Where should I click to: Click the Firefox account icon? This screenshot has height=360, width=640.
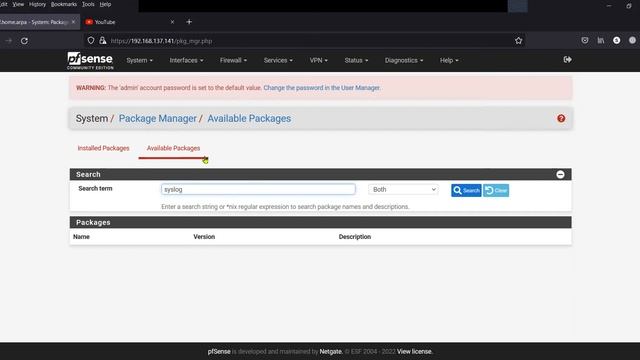click(x=617, y=40)
